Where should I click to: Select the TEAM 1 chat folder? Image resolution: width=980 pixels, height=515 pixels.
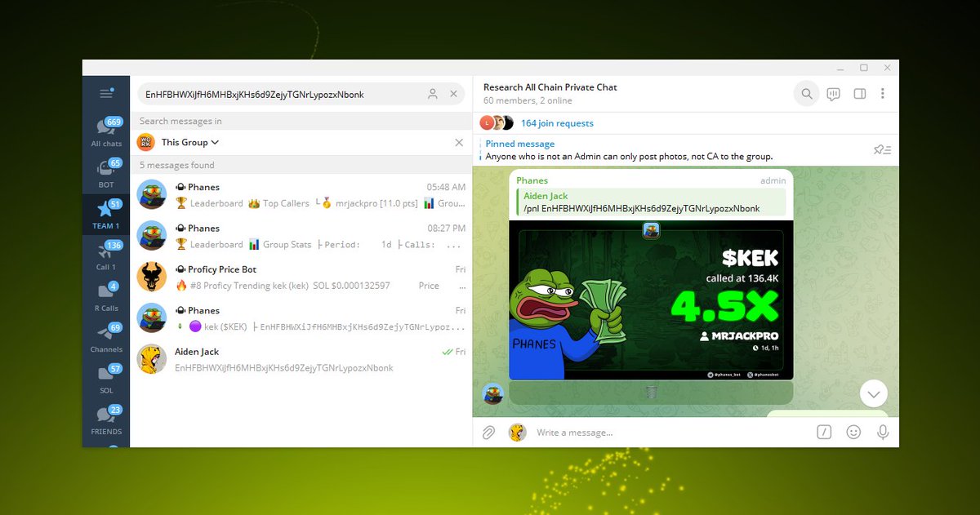point(106,215)
